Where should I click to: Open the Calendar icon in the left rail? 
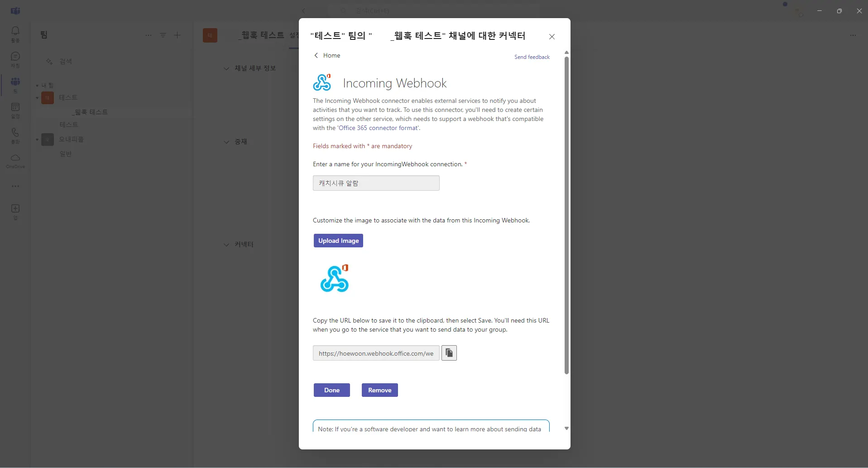pyautogui.click(x=15, y=110)
